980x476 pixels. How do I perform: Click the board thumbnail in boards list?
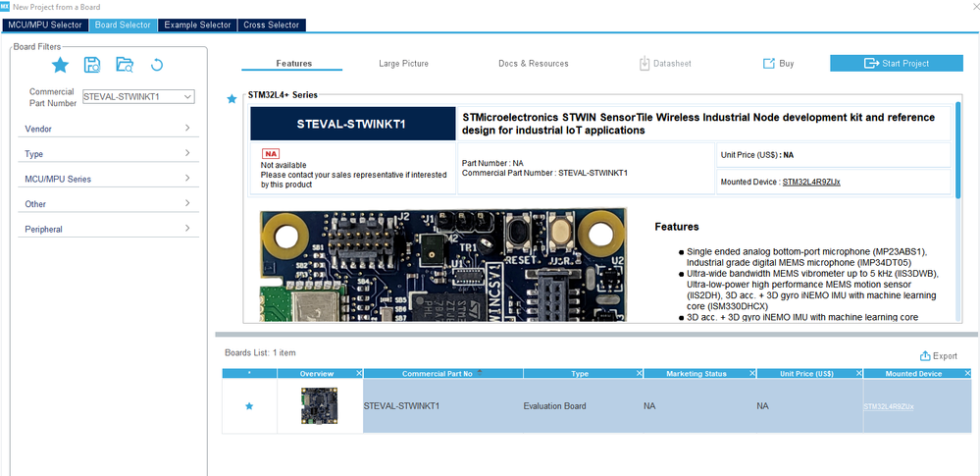coord(320,406)
